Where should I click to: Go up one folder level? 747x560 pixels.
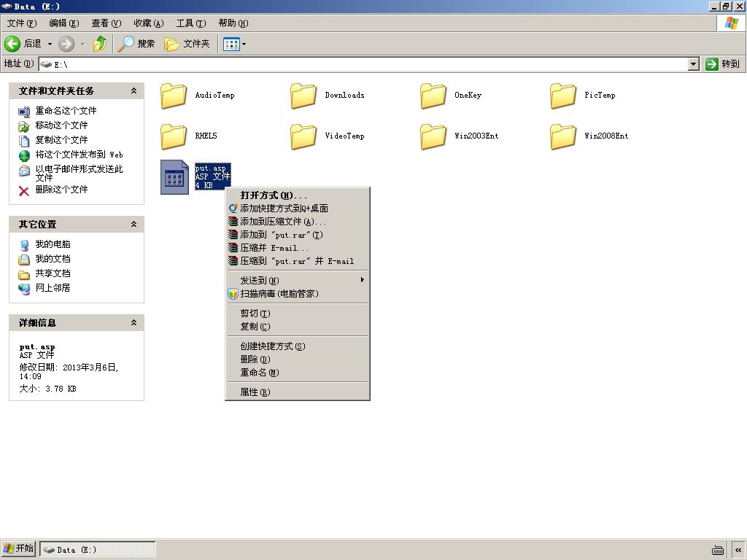(x=100, y=44)
